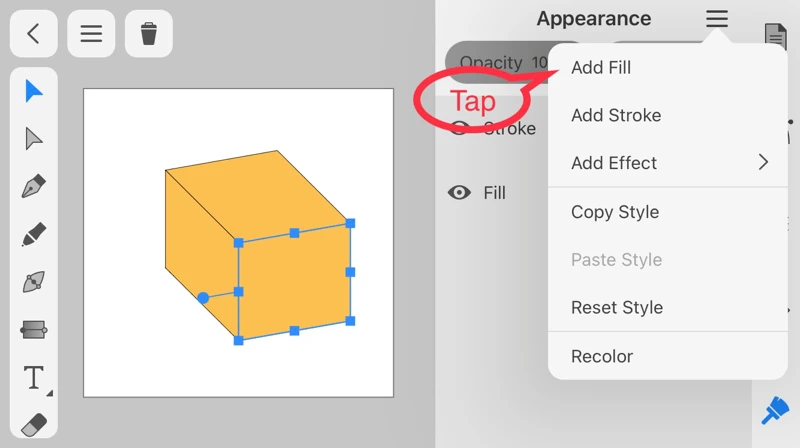Open the top-left hamburger menu
The image size is (800, 448).
pyautogui.click(x=91, y=33)
